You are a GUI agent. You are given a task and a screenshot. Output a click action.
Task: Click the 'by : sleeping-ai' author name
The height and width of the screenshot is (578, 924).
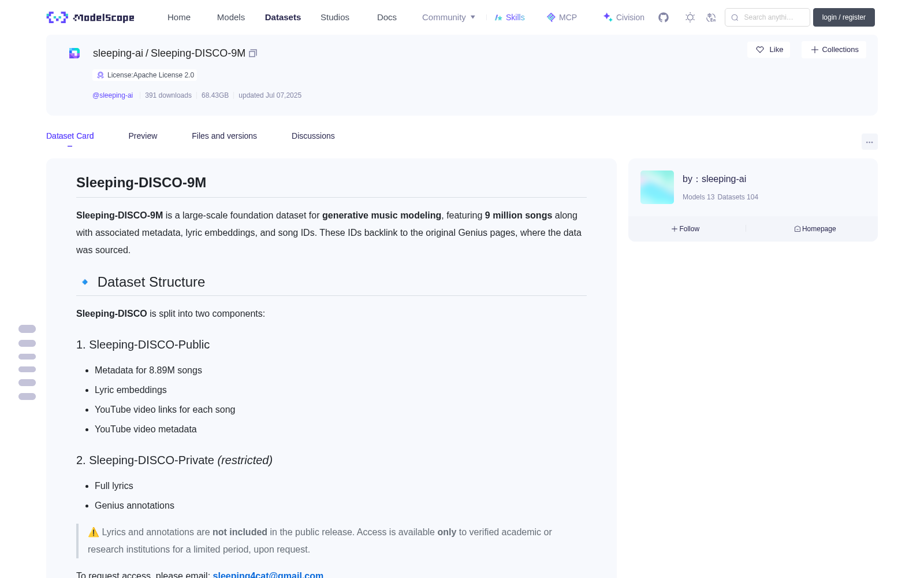[714, 179]
